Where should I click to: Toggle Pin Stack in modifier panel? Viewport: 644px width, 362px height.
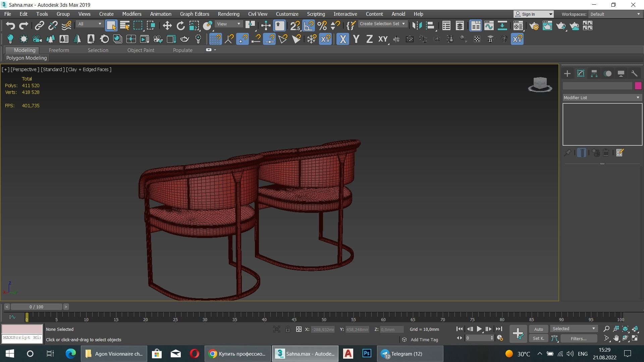pos(568,153)
